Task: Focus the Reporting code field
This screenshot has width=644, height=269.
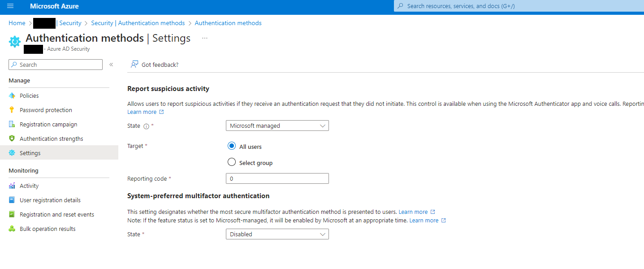Action: tap(277, 178)
